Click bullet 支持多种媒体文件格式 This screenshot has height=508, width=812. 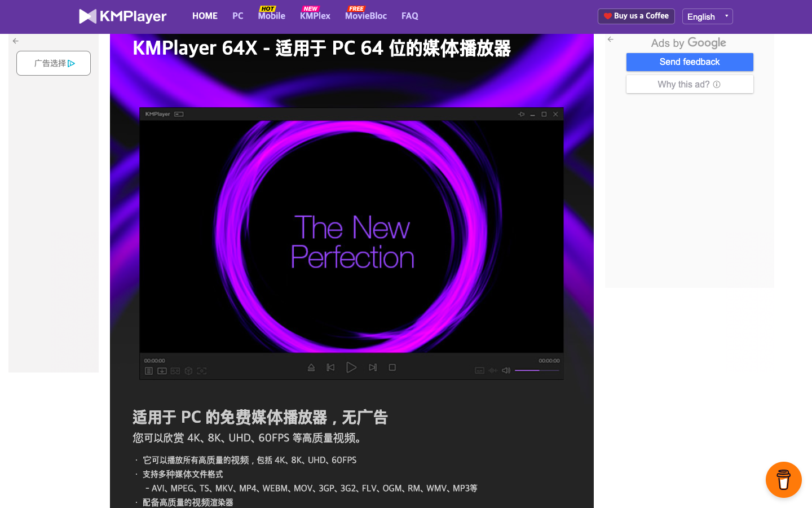[183, 474]
